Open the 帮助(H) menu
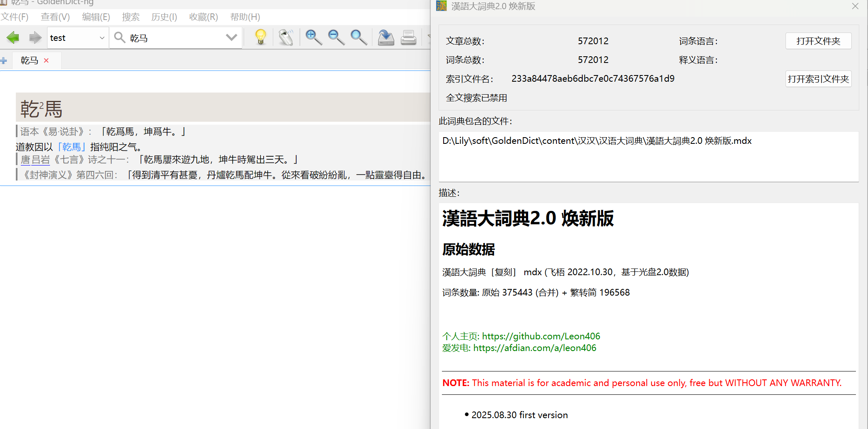 click(245, 17)
